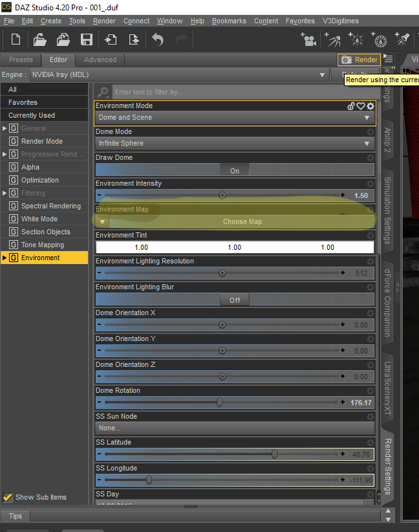Click the Open file folder icon
Screen dimensions: 419x532
(x=39, y=39)
